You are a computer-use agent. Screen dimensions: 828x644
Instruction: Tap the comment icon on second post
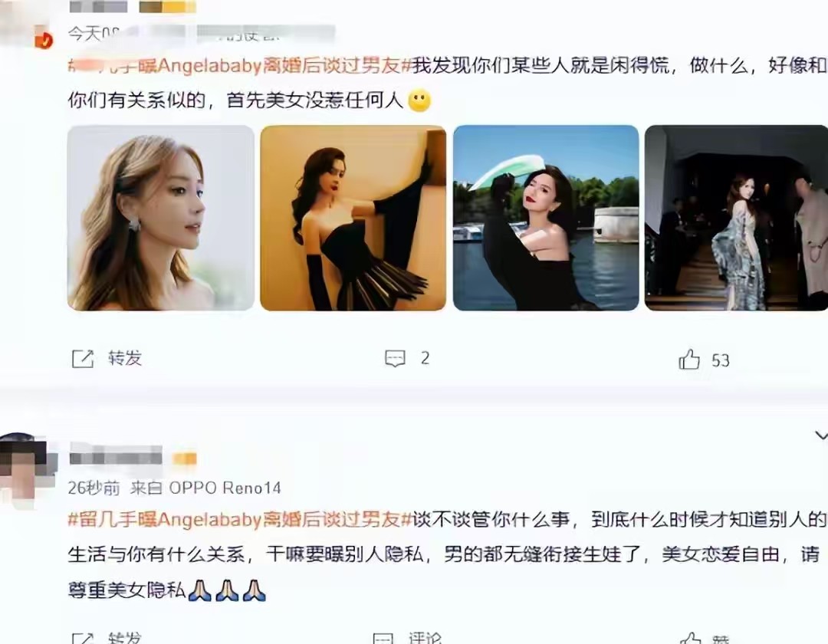click(383, 639)
